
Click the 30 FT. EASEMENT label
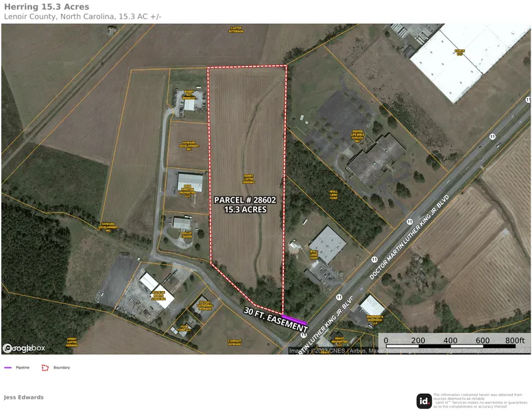(276, 320)
